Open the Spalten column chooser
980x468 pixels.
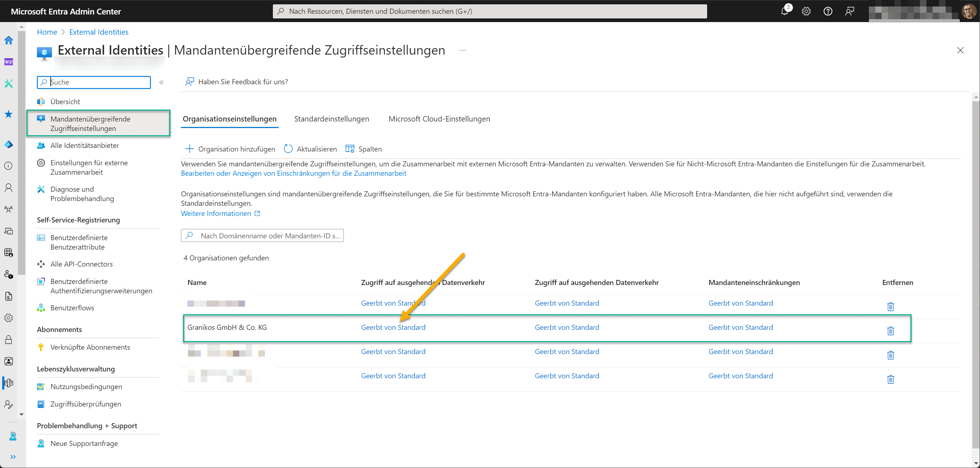click(x=363, y=149)
